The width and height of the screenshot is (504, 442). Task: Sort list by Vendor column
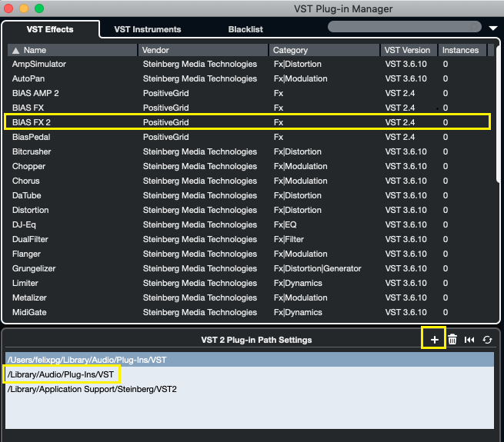[x=203, y=50]
